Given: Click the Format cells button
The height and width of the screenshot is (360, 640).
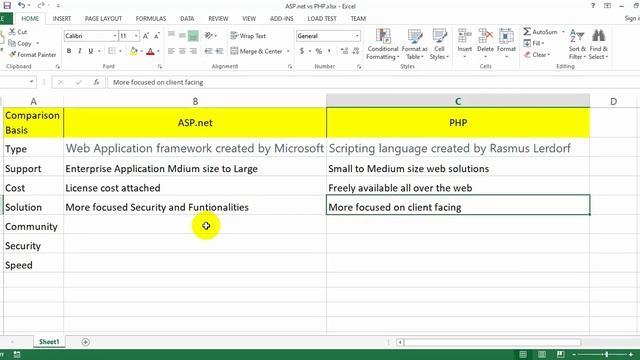Looking at the screenshot, I should point(506,43).
